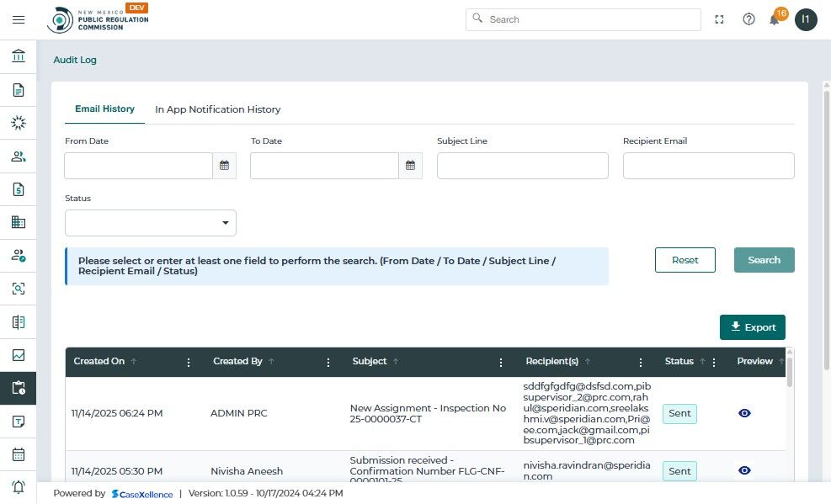Sort by Status column header
The image size is (831, 504).
pyautogui.click(x=679, y=361)
